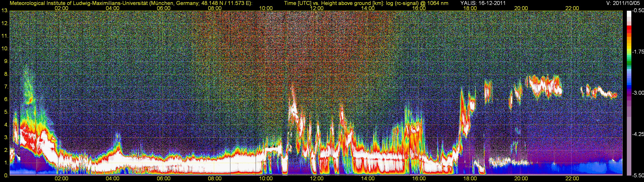Click the height axis label 10
Image resolution: width=644 pixels, height=182 pixels.
[5, 49]
